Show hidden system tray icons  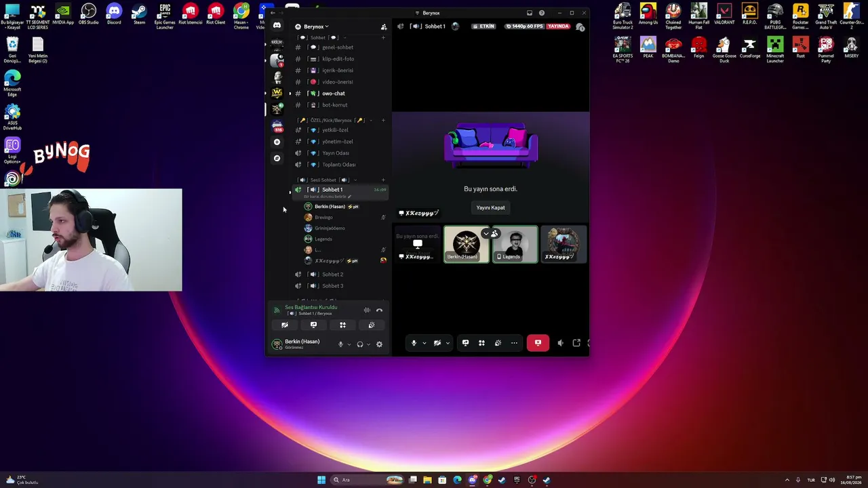point(787,480)
